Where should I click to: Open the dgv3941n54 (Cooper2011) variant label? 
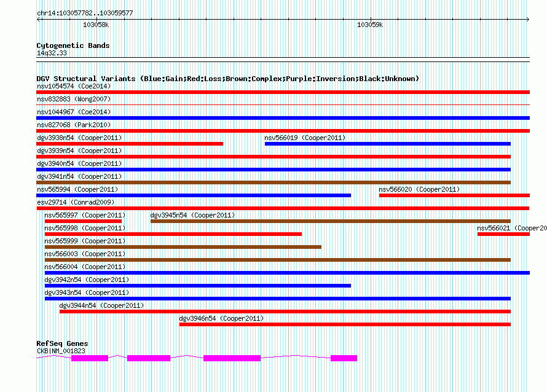(79, 176)
